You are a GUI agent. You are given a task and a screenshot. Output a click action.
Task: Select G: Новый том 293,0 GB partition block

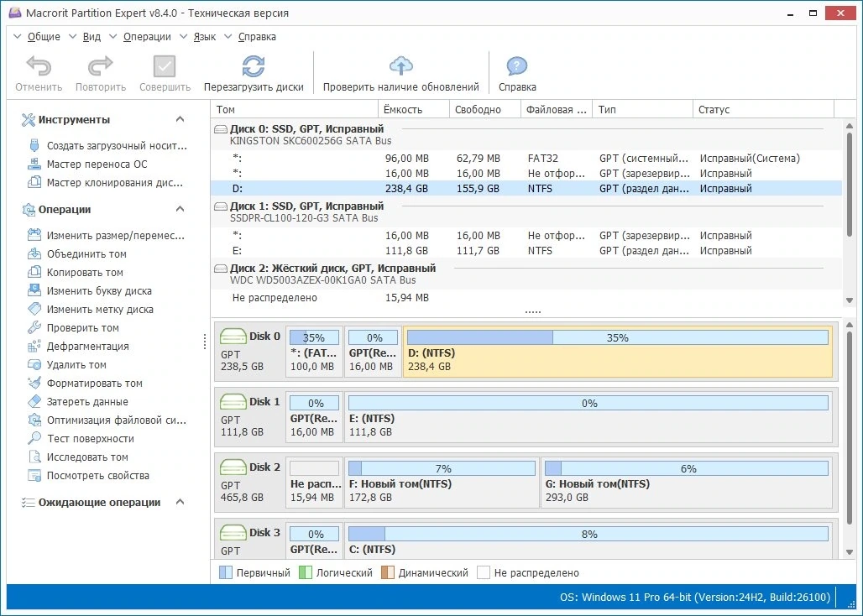pyautogui.click(x=687, y=483)
